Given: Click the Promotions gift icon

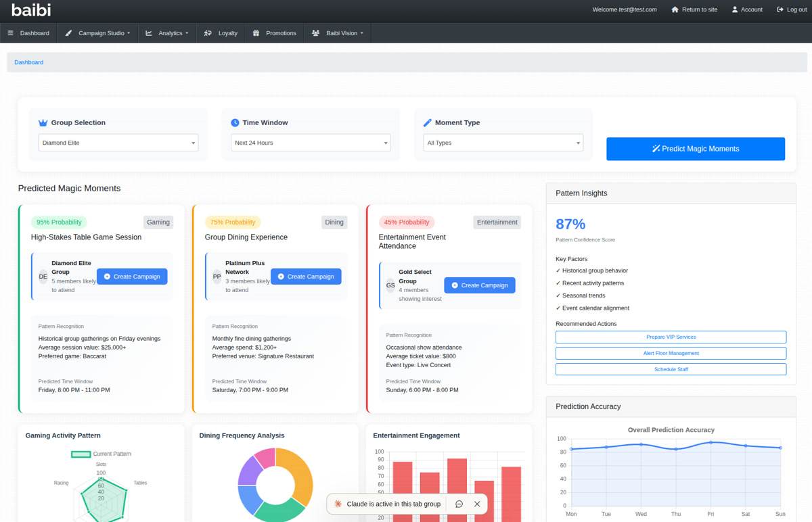Looking at the screenshot, I should coord(256,33).
